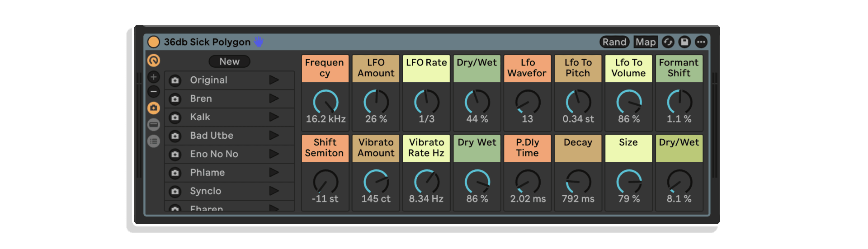Select the Bren variation name

click(201, 99)
